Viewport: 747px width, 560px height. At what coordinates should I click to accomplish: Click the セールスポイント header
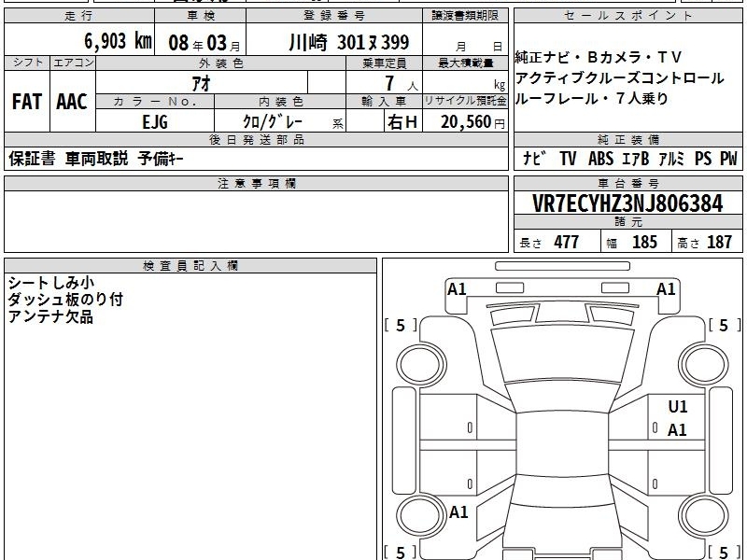click(x=628, y=16)
